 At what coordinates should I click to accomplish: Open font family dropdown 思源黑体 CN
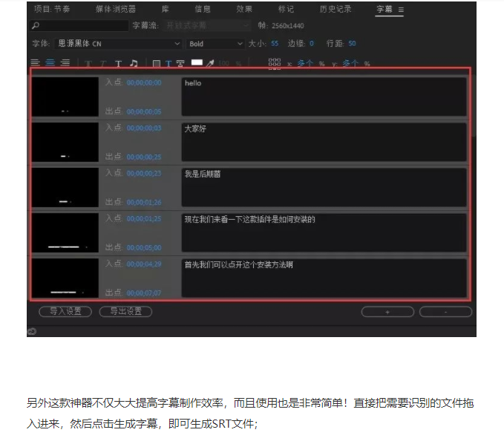[119, 44]
